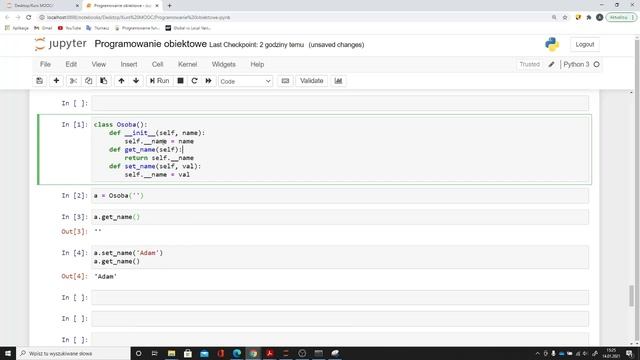Viewport: 640px width, 360px height.
Task: Click the page vertical scrollbar thumb
Action: pyautogui.click(x=631, y=296)
